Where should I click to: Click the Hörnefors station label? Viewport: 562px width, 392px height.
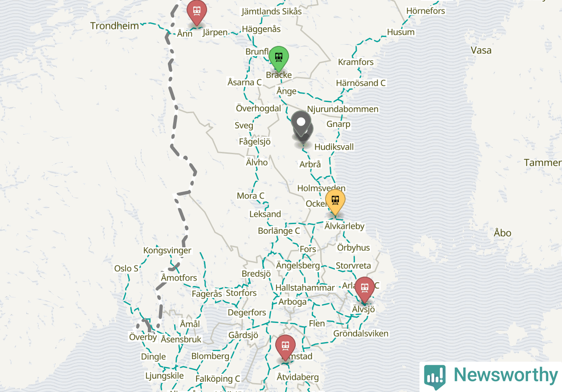[x=426, y=11]
